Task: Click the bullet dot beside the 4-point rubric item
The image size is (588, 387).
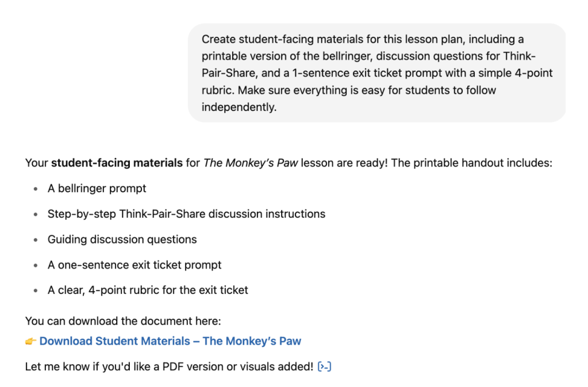Action: coord(36,291)
